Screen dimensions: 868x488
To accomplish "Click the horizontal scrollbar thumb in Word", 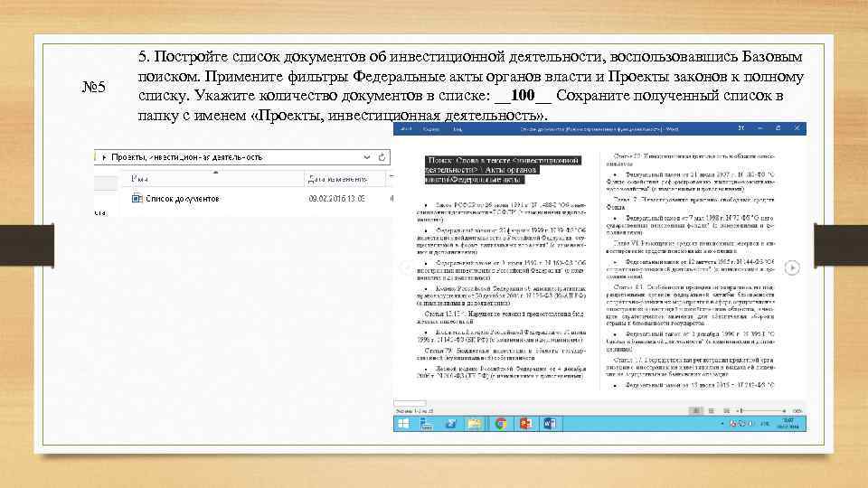I will pyautogui.click(x=410, y=403).
